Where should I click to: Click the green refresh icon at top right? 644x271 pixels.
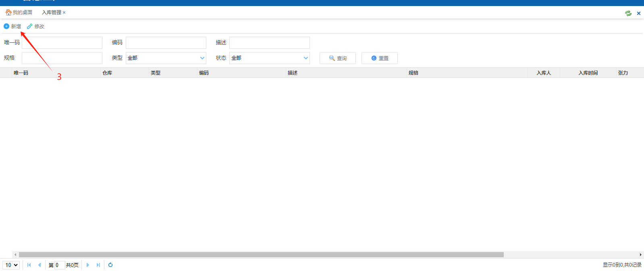628,13
